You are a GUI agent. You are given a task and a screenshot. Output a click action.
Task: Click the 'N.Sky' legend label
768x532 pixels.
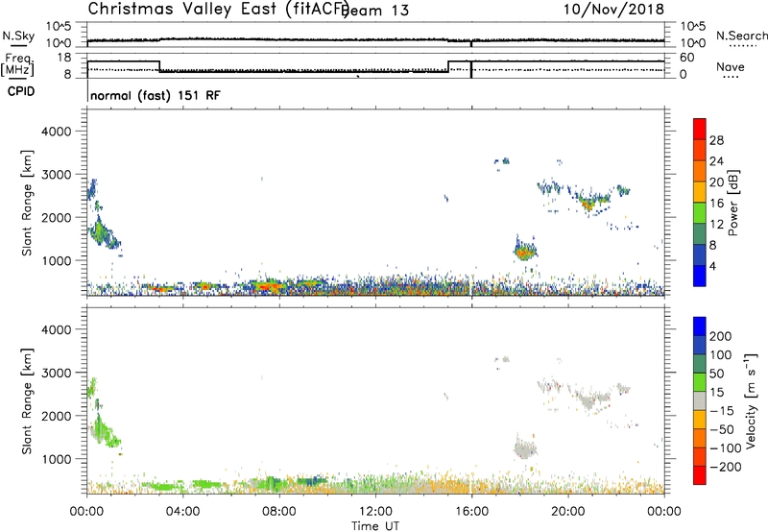pyautogui.click(x=18, y=36)
